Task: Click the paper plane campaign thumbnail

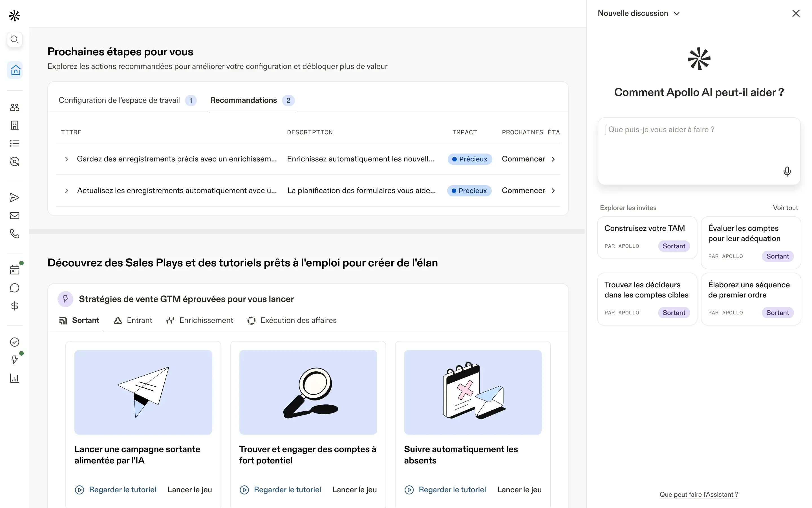Action: coord(143,392)
